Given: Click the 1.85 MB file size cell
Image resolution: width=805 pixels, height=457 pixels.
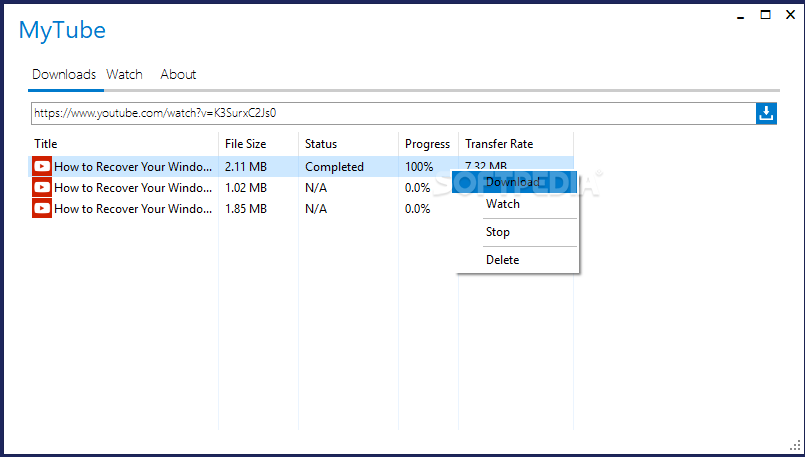Looking at the screenshot, I should pos(245,209).
